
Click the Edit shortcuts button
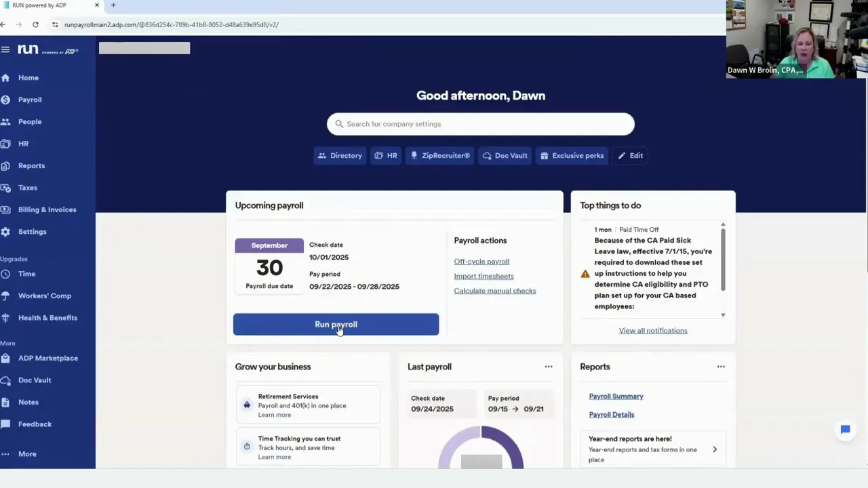pos(631,156)
